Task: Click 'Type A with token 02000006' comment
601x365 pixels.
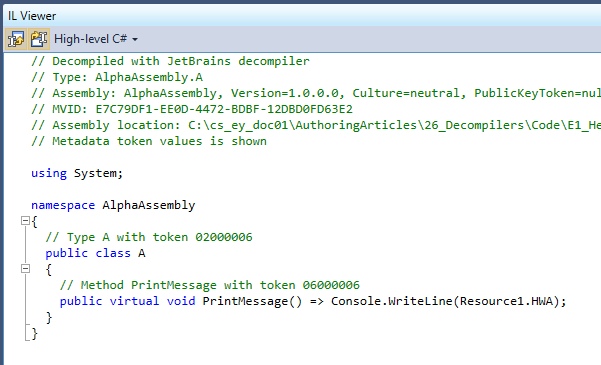Action: pyautogui.click(x=149, y=237)
